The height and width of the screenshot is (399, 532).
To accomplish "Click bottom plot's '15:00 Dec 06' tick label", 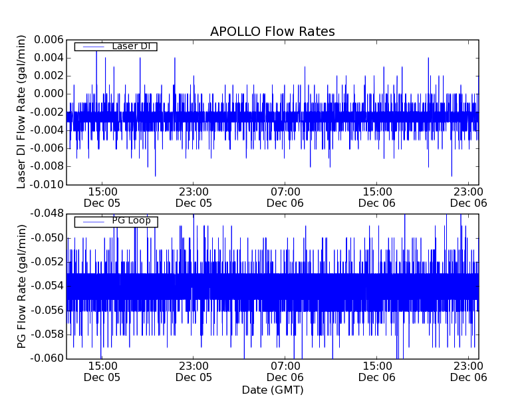I will [377, 372].
